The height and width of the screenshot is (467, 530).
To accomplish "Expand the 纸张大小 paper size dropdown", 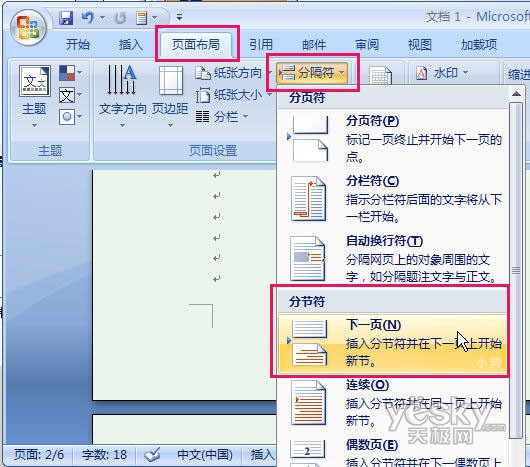I will [234, 95].
